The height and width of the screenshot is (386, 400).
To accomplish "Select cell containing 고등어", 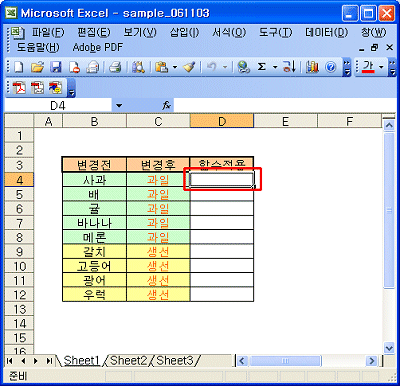I will click(94, 266).
